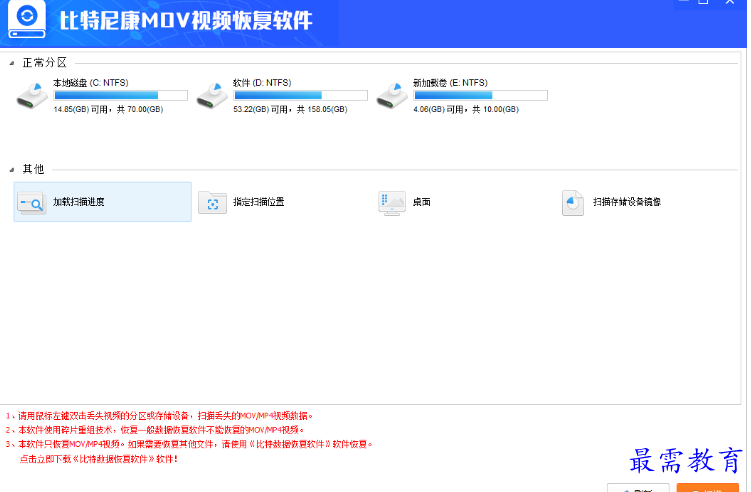
Task: Click the first red instruction line
Action: (x=159, y=416)
